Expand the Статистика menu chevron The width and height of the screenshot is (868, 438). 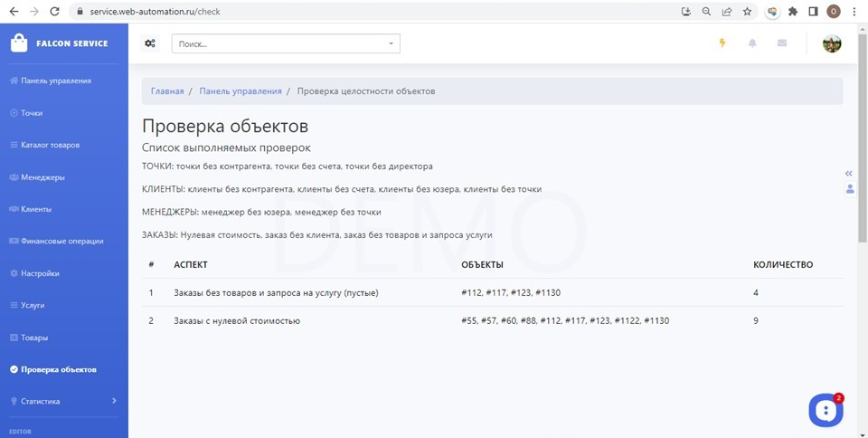click(x=114, y=400)
